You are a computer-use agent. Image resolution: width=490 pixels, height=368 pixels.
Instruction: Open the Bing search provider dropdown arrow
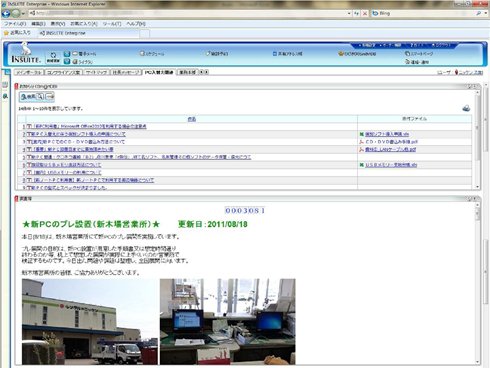click(486, 13)
